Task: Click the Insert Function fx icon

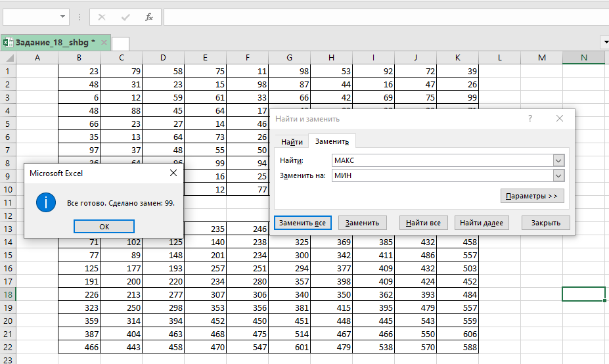Action: [149, 16]
